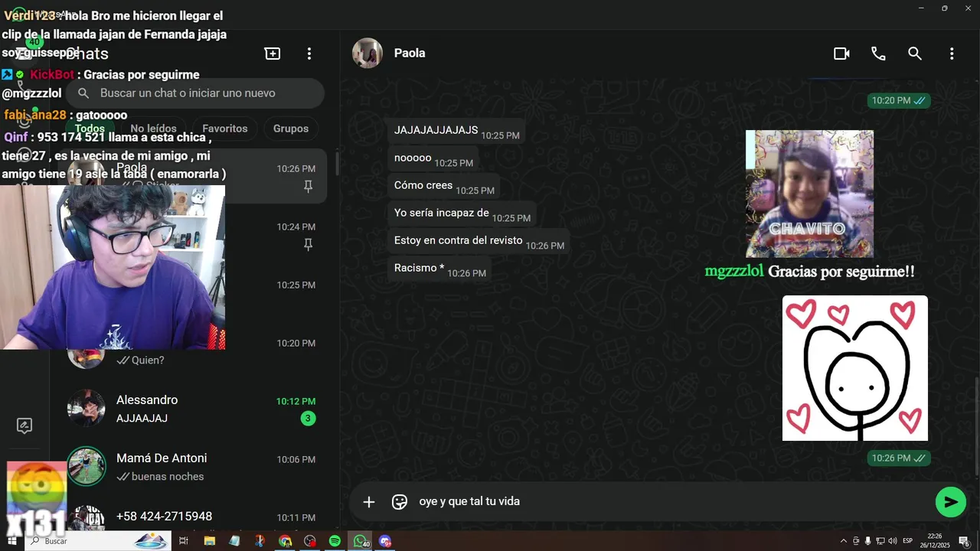This screenshot has width=980, height=551.
Task: Open the chat with the 'Quien?' message
Action: [x=194, y=350]
